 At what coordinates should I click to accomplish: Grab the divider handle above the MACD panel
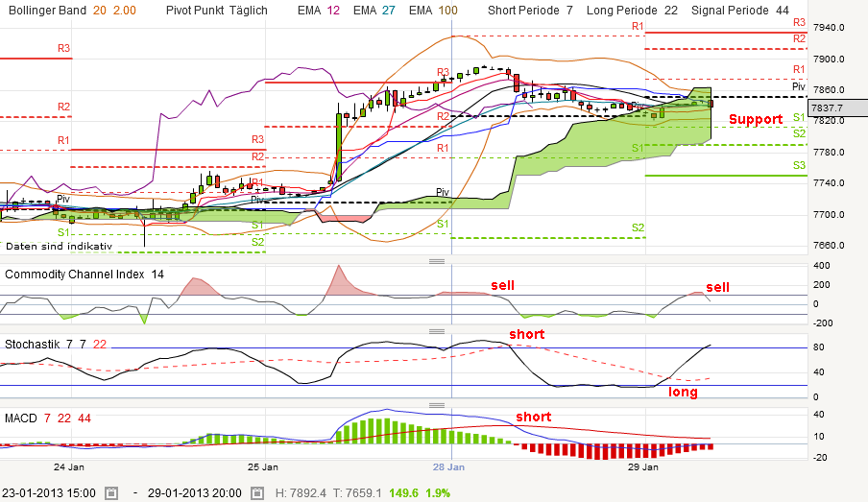[437, 405]
